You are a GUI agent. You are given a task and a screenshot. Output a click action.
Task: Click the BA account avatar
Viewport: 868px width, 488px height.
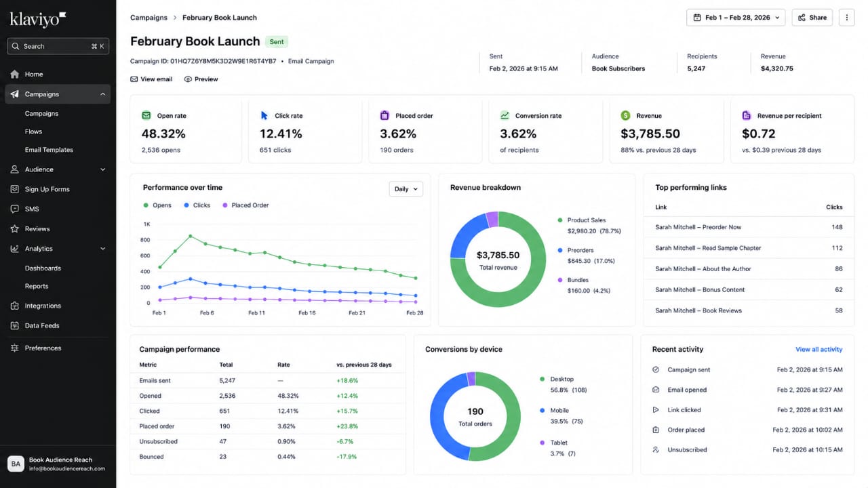coord(16,464)
